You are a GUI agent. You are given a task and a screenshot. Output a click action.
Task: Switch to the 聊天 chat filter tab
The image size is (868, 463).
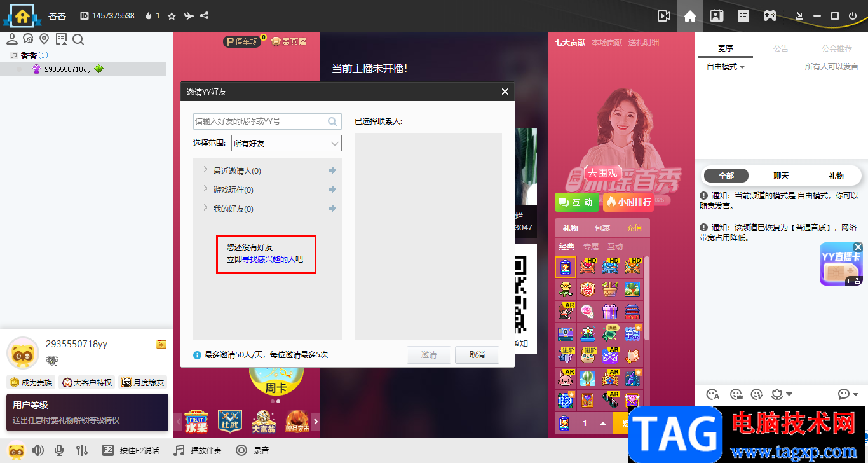point(781,176)
